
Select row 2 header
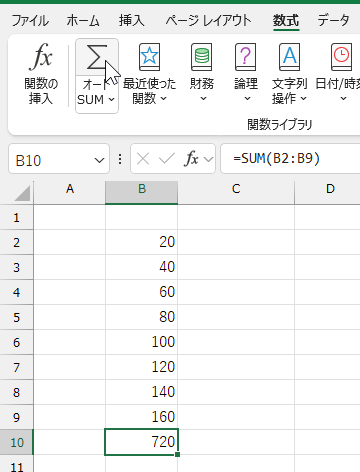tap(16, 242)
